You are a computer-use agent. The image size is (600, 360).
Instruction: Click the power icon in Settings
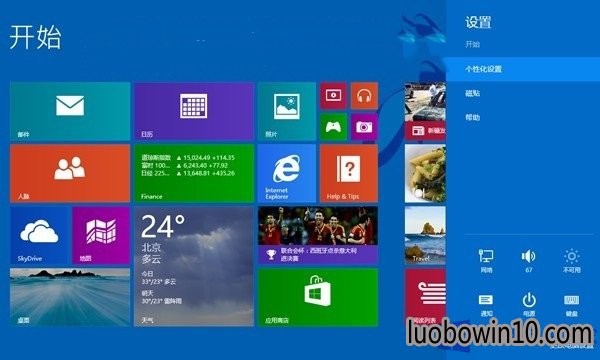tap(529, 304)
